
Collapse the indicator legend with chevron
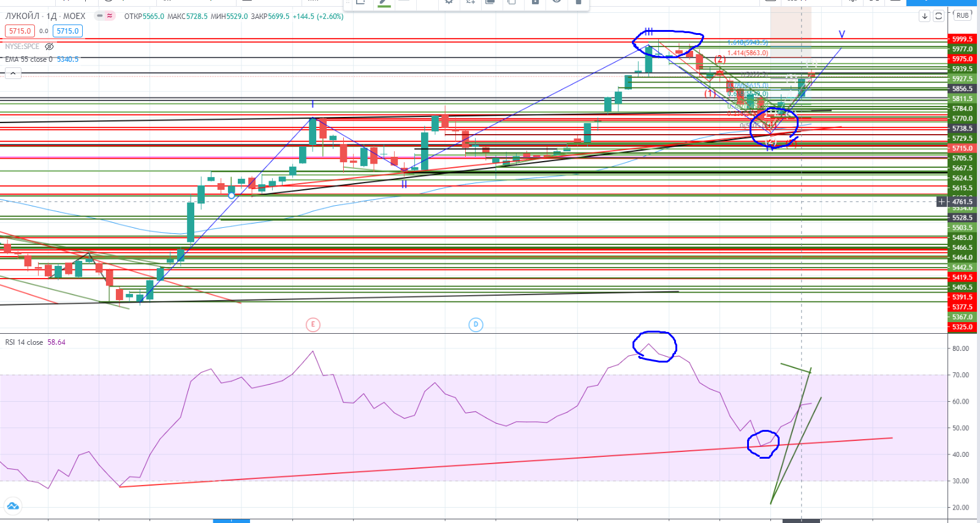pyautogui.click(x=13, y=73)
